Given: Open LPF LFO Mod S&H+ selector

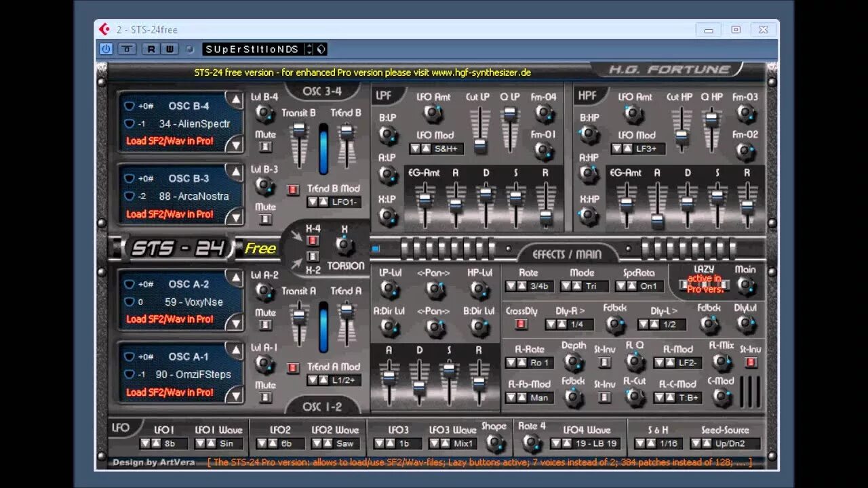Looking at the screenshot, I should click(436, 148).
